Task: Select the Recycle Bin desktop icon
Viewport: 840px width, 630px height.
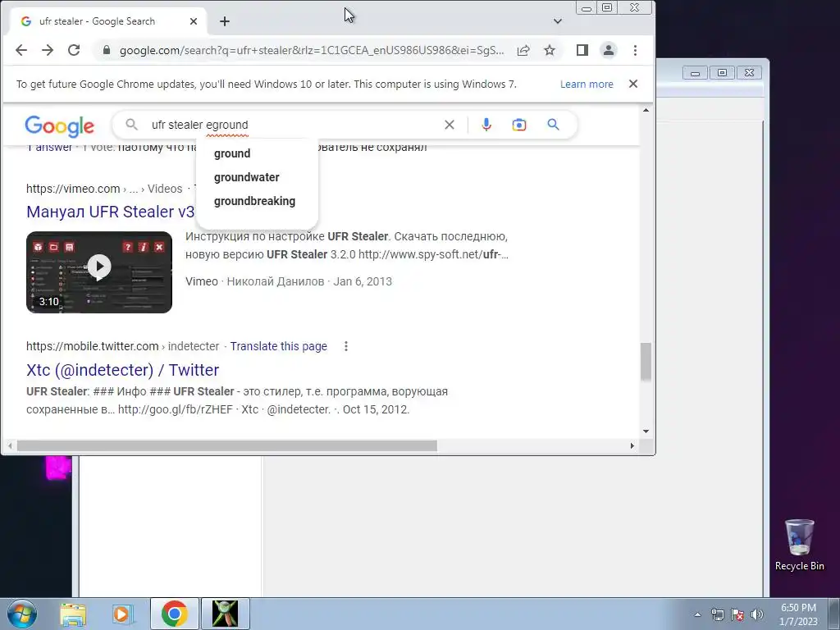Action: point(799,545)
